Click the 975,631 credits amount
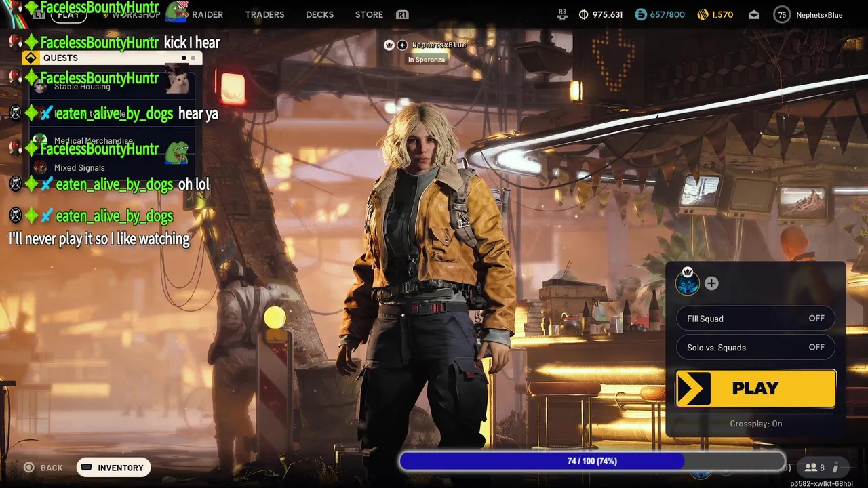The image size is (868, 488). [607, 14]
